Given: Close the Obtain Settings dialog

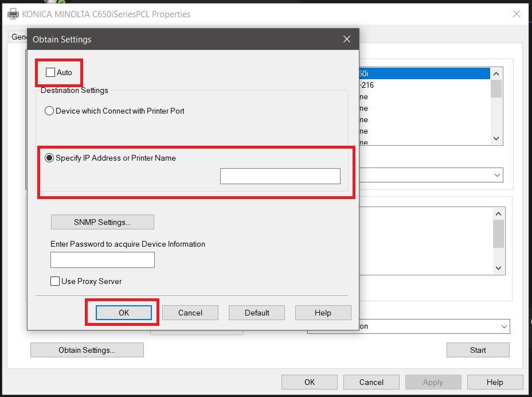Looking at the screenshot, I should tap(346, 39).
